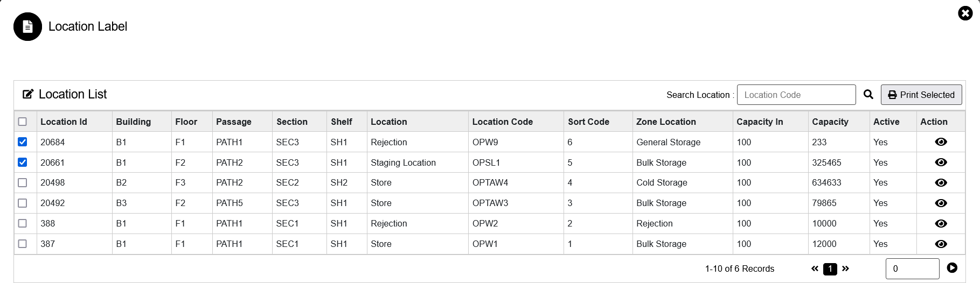Close the Location Label dialog

[x=965, y=13]
